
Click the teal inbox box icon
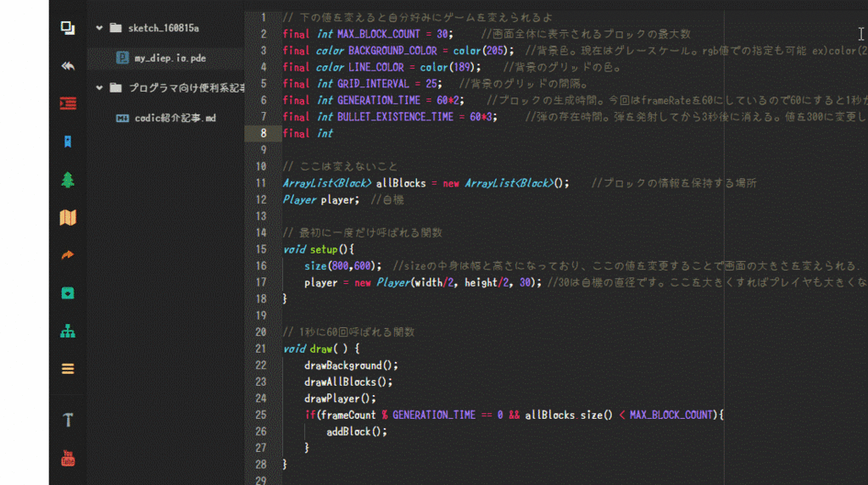(68, 293)
